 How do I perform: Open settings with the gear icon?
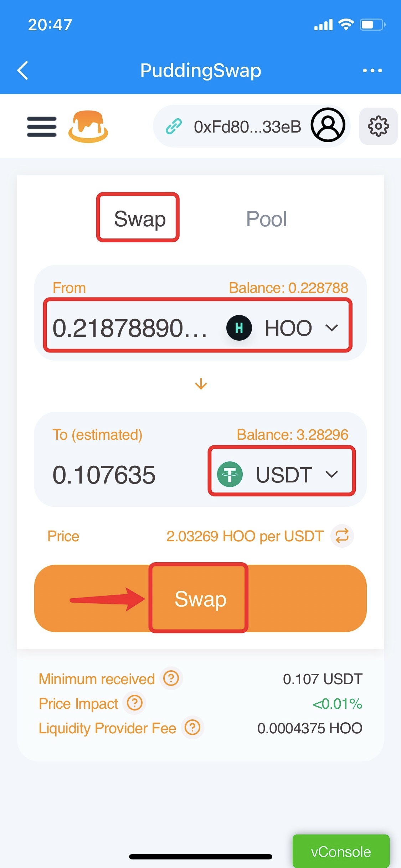coord(378,126)
